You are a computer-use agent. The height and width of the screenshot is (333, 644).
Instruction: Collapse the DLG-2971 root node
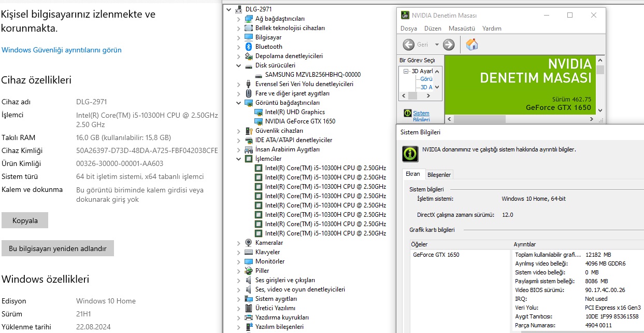[x=229, y=9]
